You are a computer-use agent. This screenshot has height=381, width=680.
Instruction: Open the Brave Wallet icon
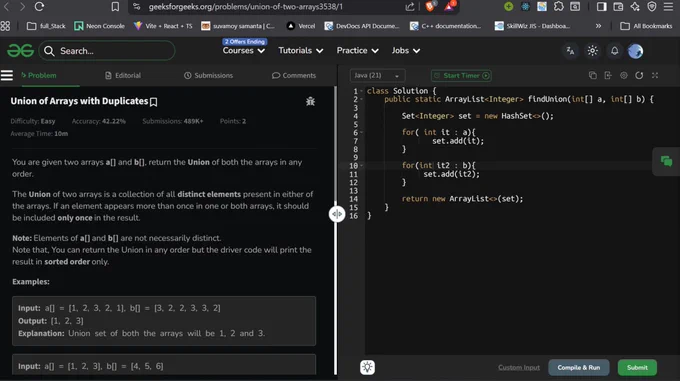tap(618, 7)
